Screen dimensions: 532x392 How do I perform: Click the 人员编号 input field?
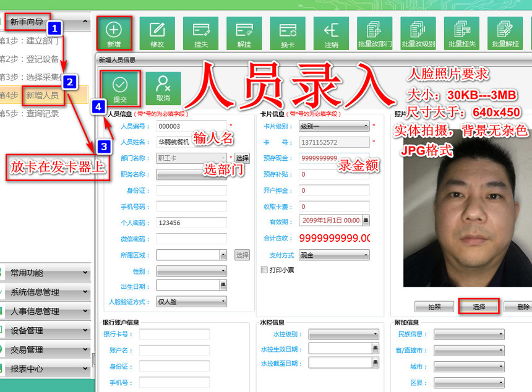click(x=191, y=126)
